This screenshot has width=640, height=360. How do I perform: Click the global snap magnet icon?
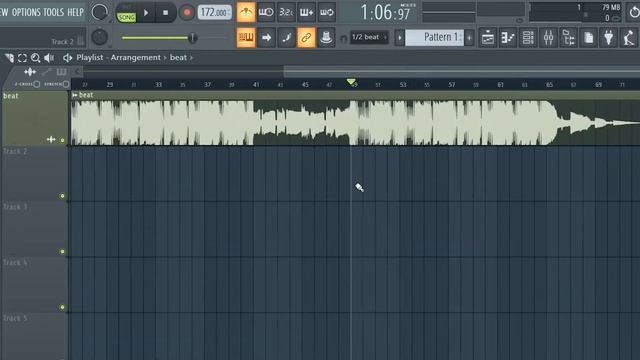[x=344, y=38]
